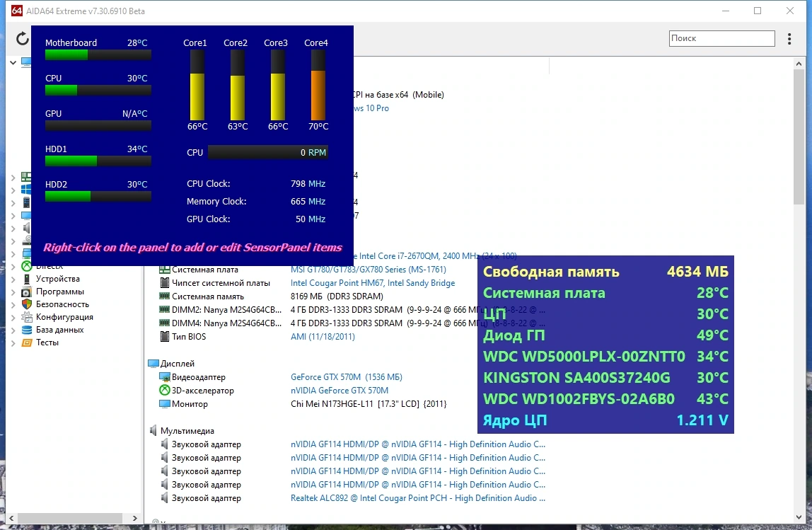Select Тесты in the tree
This screenshot has width=812, height=530.
(x=47, y=342)
